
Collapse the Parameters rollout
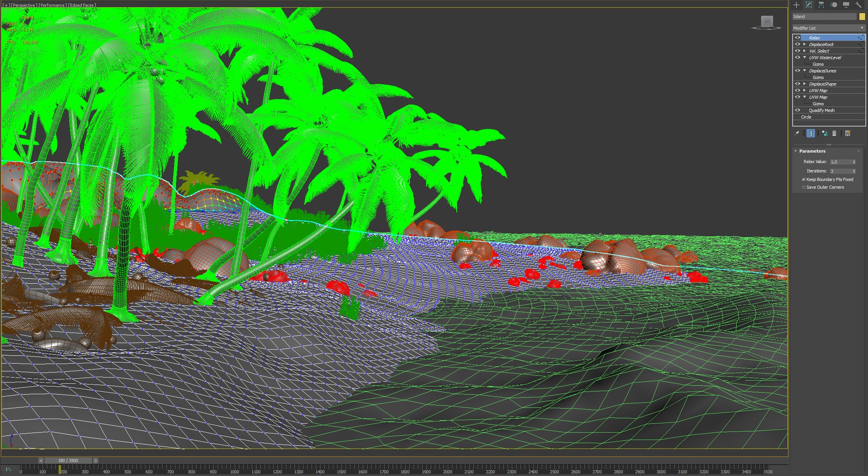point(812,151)
